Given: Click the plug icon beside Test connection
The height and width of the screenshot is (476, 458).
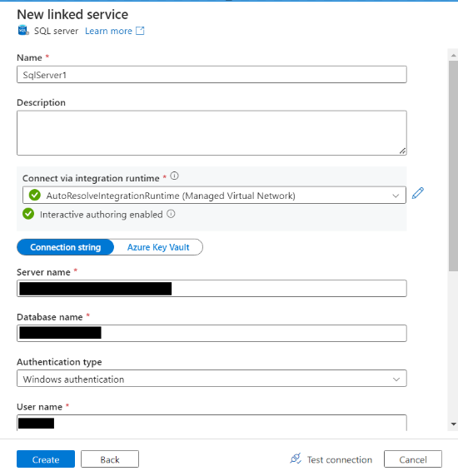Looking at the screenshot, I should pos(296,459).
